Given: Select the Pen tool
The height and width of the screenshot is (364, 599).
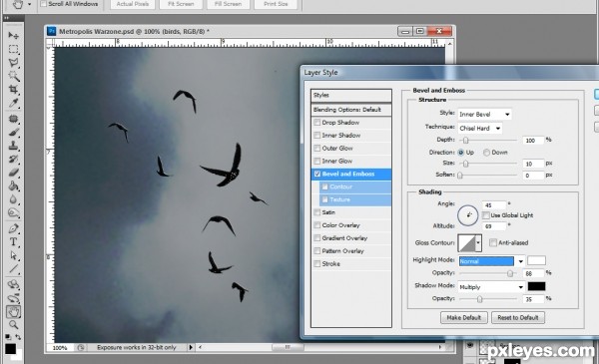Looking at the screenshot, I should click(13, 228).
